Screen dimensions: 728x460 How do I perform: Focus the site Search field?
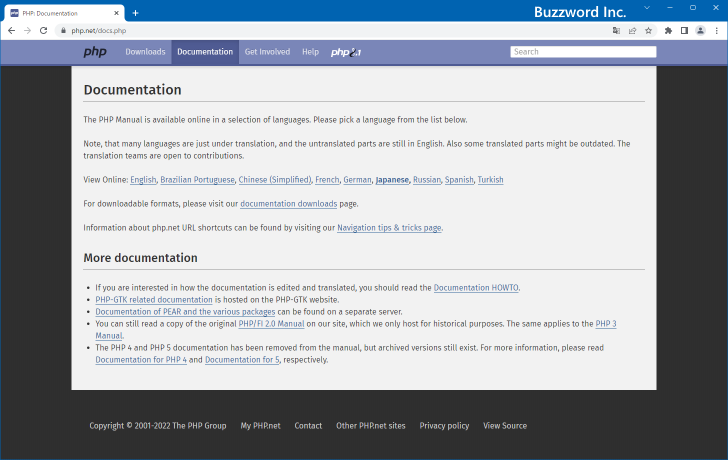coord(583,52)
